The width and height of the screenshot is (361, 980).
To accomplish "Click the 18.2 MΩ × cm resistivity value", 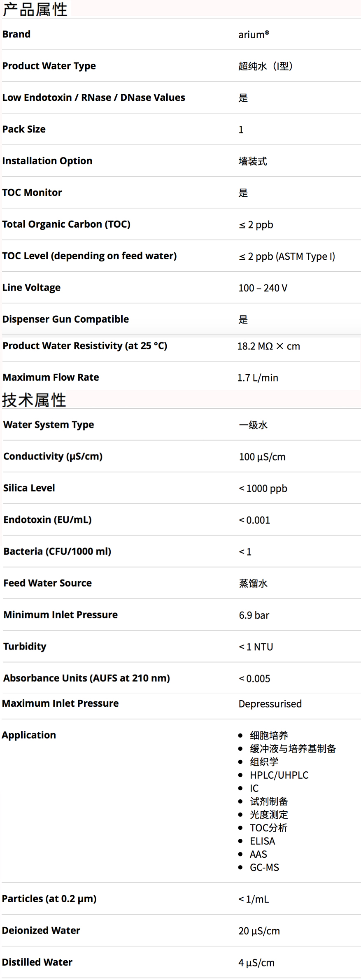I will point(268,346).
